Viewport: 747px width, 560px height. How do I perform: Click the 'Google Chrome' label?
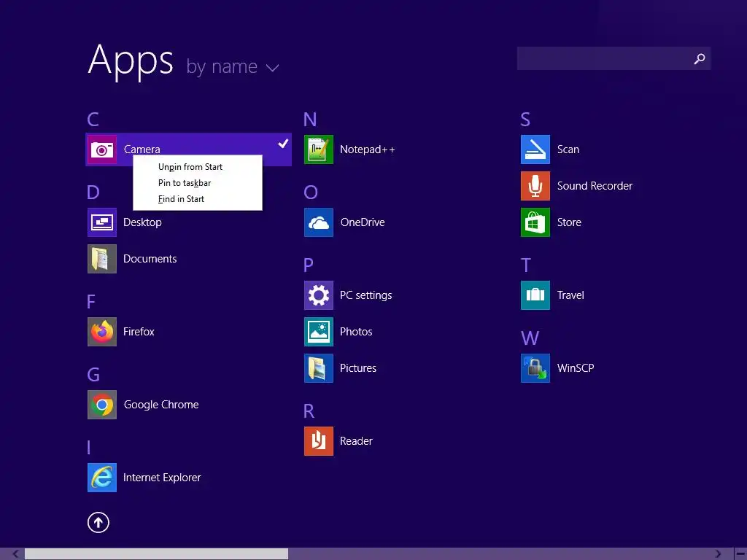(x=161, y=405)
